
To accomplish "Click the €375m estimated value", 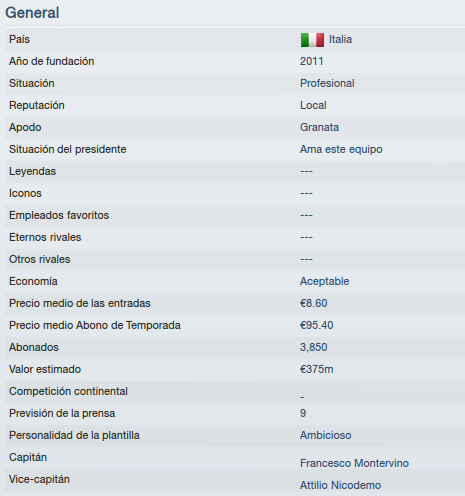I will [317, 369].
